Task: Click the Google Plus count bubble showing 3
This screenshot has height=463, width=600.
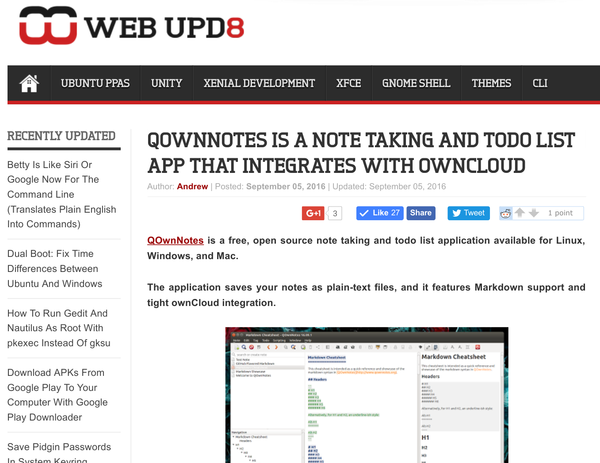Action: (x=335, y=213)
